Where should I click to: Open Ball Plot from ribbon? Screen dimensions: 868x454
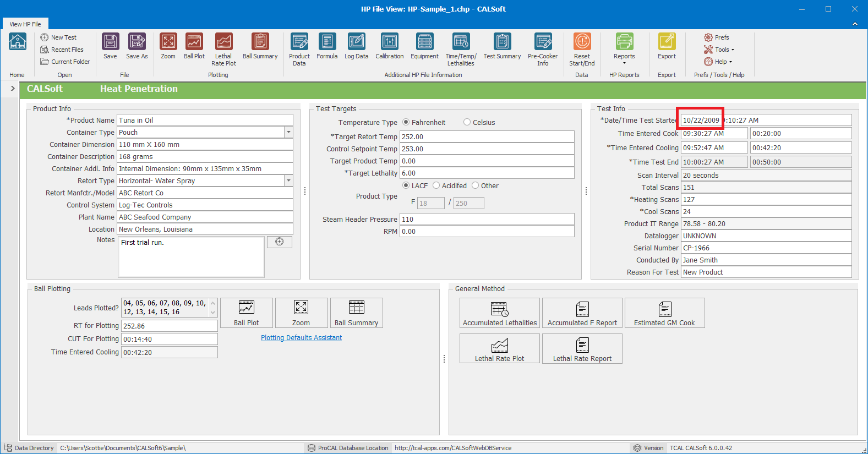(x=194, y=46)
